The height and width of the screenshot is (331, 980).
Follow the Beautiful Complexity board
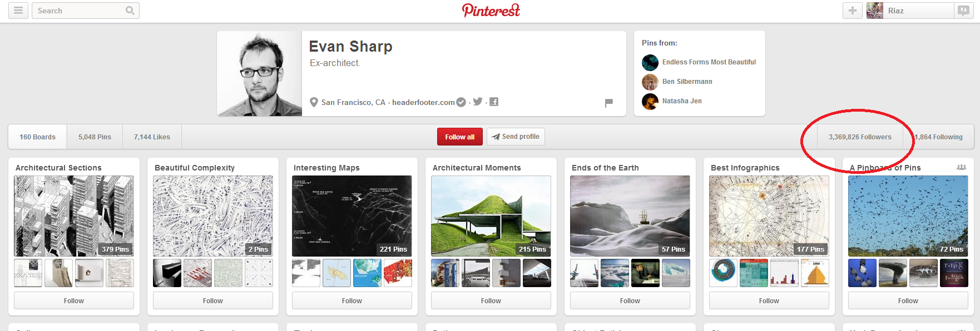click(x=213, y=301)
